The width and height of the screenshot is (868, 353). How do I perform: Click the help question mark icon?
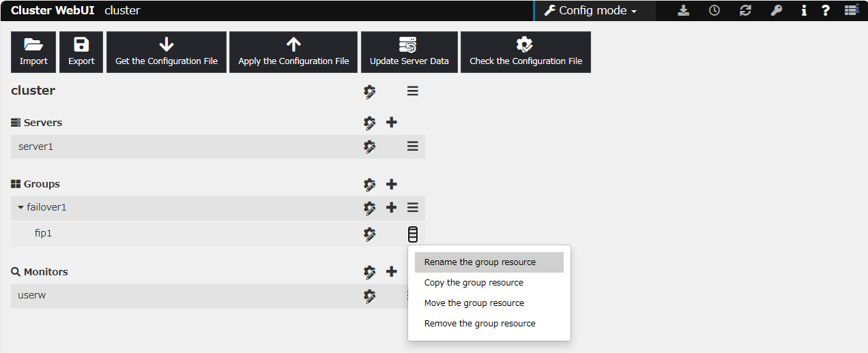pos(826,11)
